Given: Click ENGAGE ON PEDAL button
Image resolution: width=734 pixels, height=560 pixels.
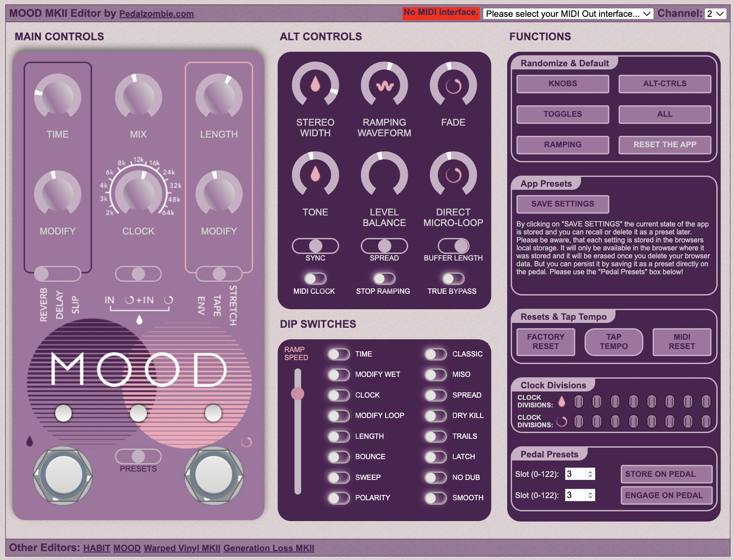Looking at the screenshot, I should (666, 495).
